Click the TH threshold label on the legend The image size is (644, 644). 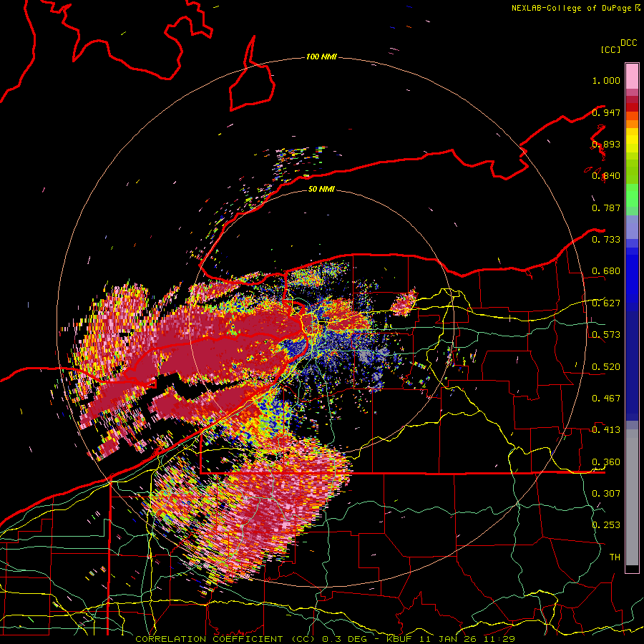pyautogui.click(x=615, y=557)
